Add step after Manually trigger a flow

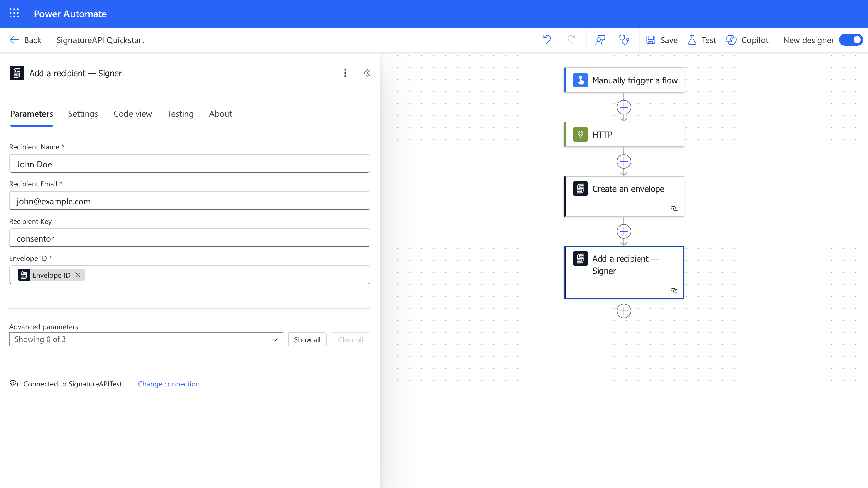click(x=624, y=108)
